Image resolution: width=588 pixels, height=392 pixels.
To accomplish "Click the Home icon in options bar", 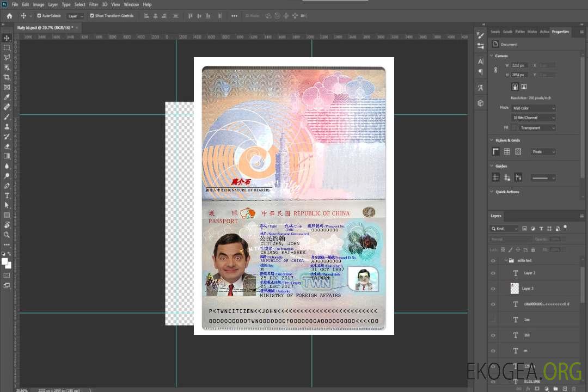I will coord(9,16).
